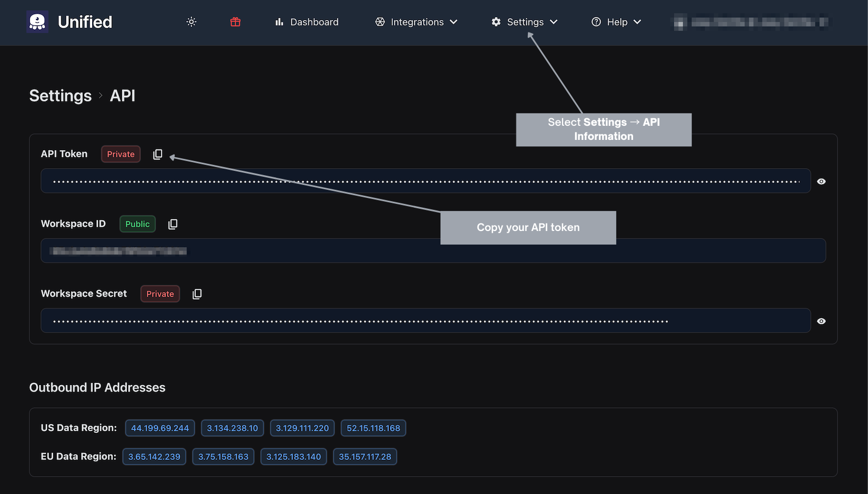Expand the Help dropdown chevron
This screenshot has height=494, width=868.
637,22
